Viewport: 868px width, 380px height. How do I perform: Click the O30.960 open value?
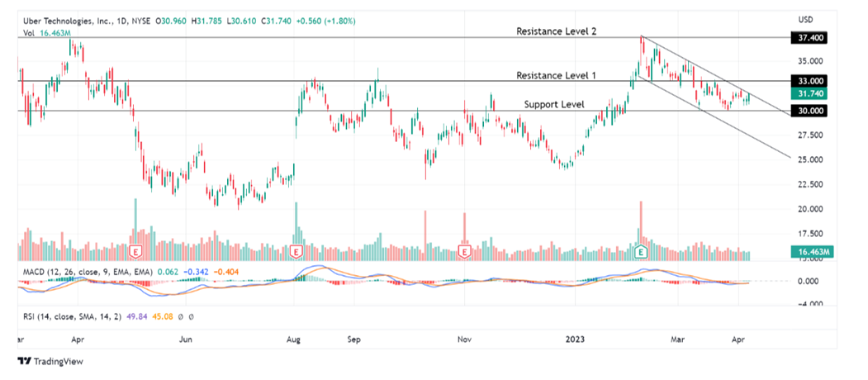(172, 21)
